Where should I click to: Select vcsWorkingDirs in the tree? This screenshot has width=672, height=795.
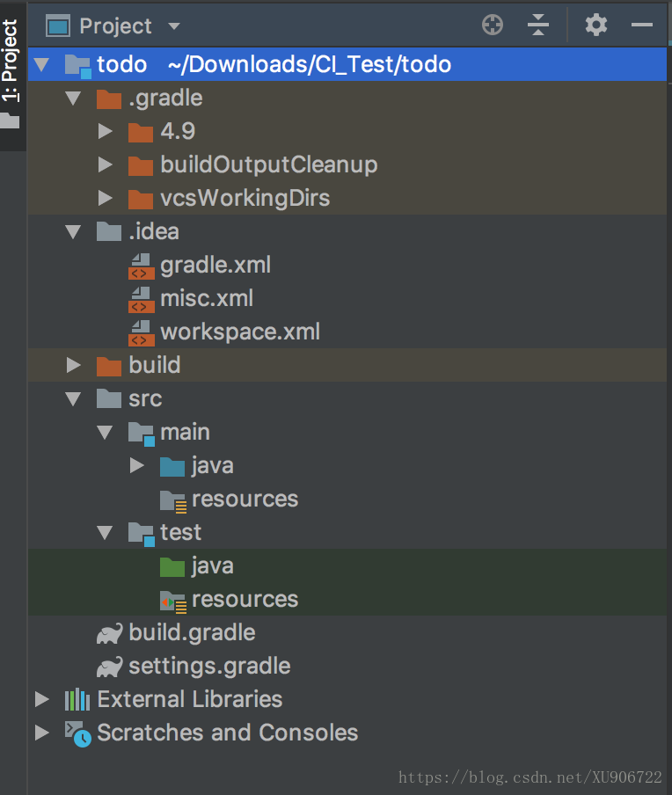tap(245, 198)
